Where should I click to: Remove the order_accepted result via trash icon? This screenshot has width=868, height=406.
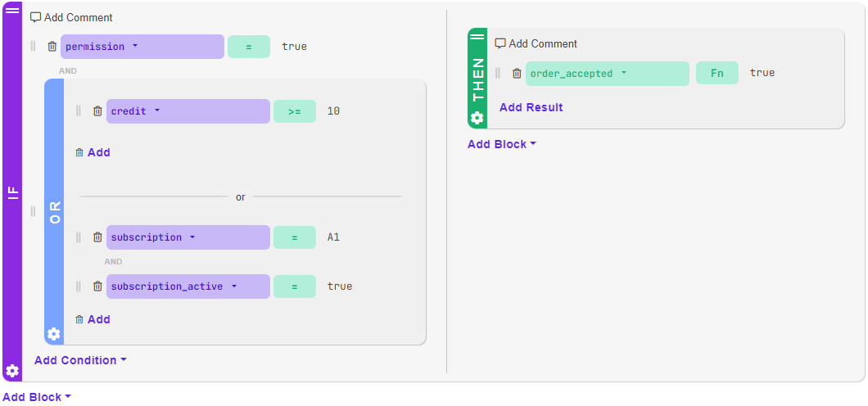[517, 74]
